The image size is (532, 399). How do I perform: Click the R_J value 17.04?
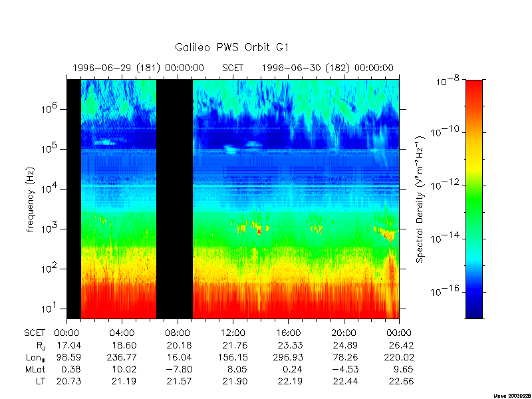[68, 345]
